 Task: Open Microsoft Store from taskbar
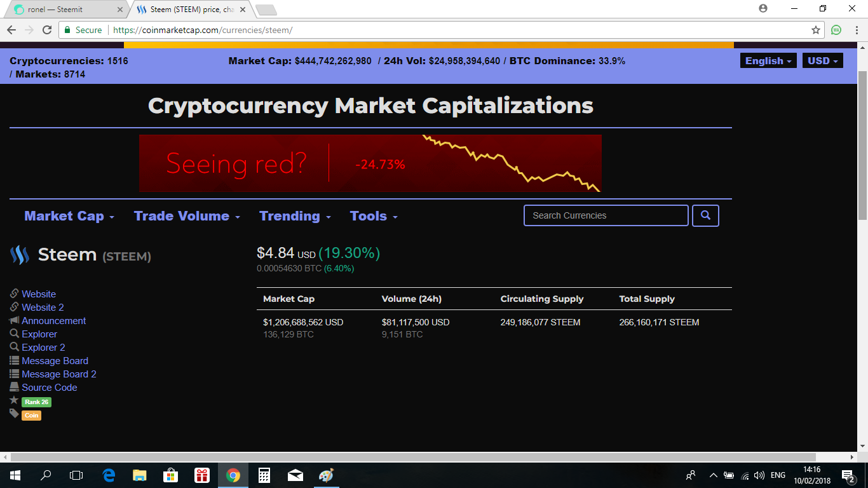pos(171,475)
